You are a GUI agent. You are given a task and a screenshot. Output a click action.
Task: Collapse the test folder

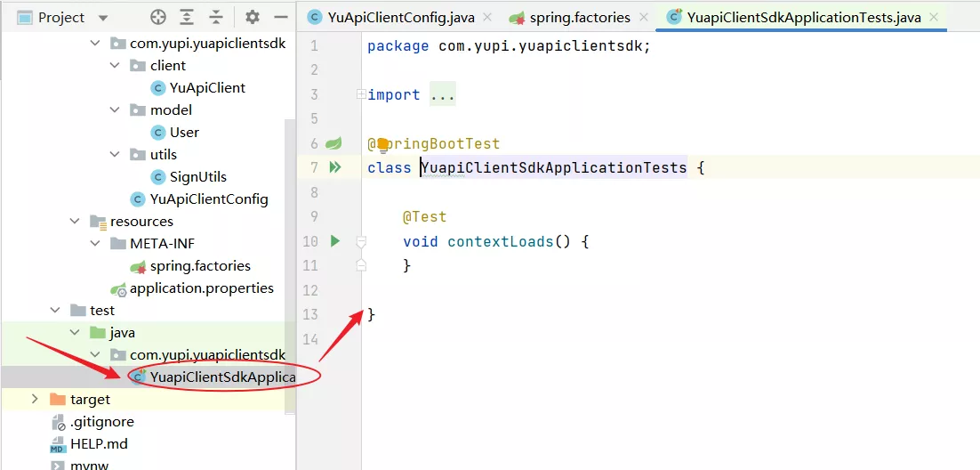(x=55, y=311)
